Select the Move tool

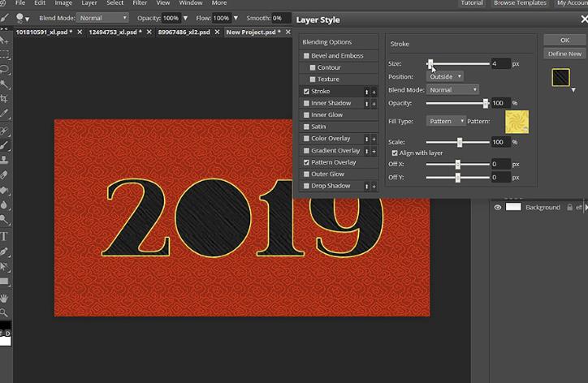pos(4,40)
